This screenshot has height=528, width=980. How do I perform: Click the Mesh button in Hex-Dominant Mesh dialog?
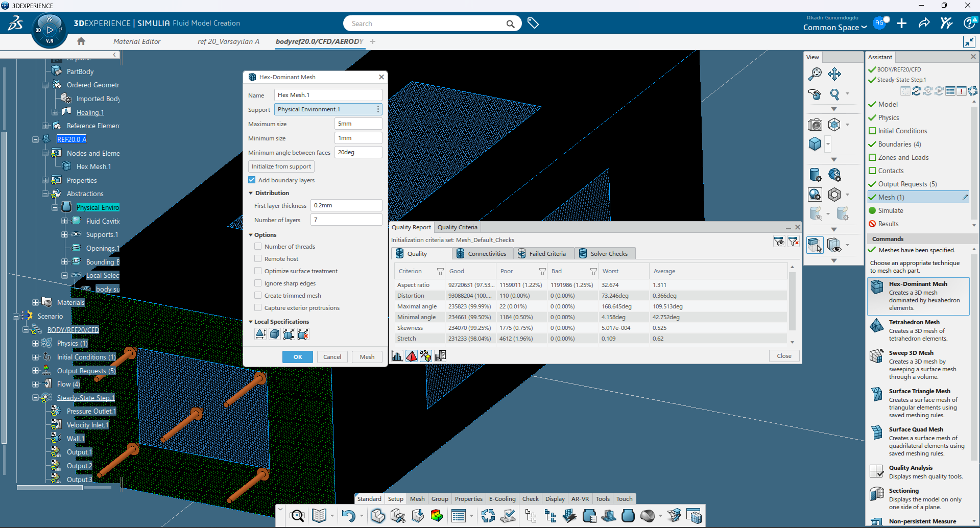point(367,357)
